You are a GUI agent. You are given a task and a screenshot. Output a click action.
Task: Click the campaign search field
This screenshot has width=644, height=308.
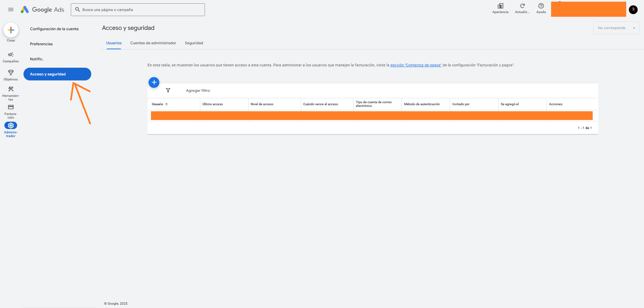(138, 9)
